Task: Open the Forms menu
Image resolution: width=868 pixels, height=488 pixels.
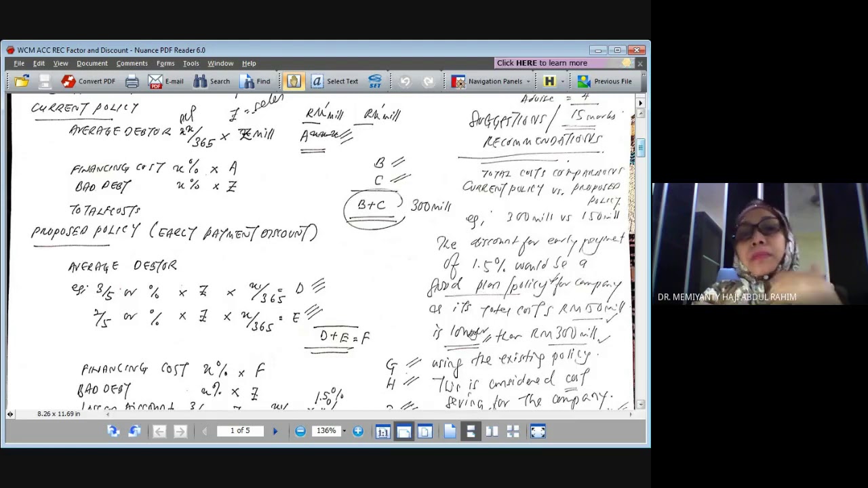Action: (165, 63)
